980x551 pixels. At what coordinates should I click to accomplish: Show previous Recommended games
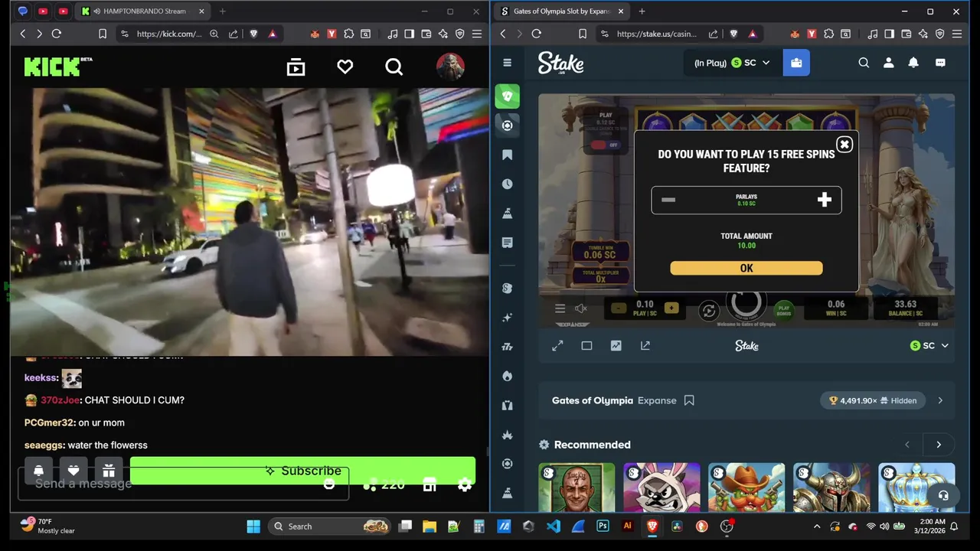[907, 445]
